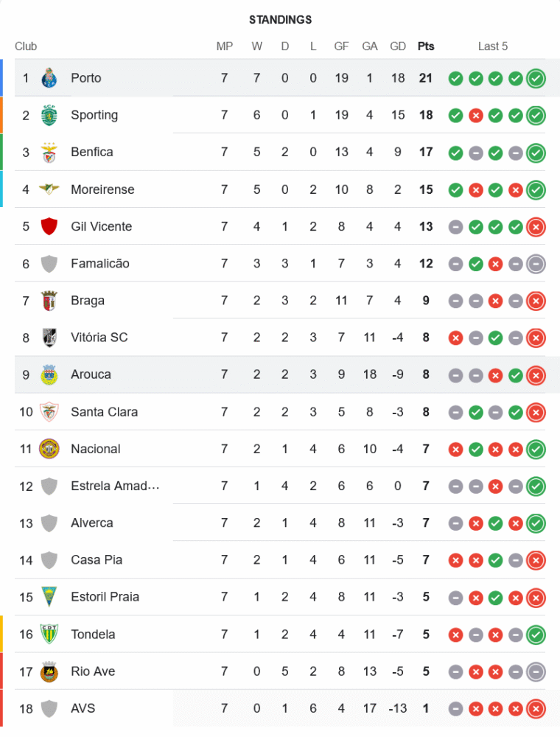Click the Braga club crest icon
Viewport: 560px width, 737px height.
(49, 301)
